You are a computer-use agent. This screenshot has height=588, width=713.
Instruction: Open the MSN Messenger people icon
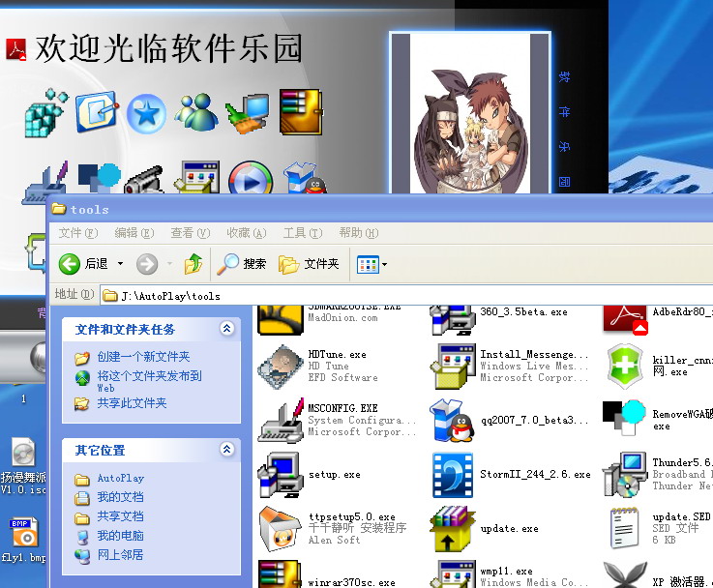tap(196, 112)
